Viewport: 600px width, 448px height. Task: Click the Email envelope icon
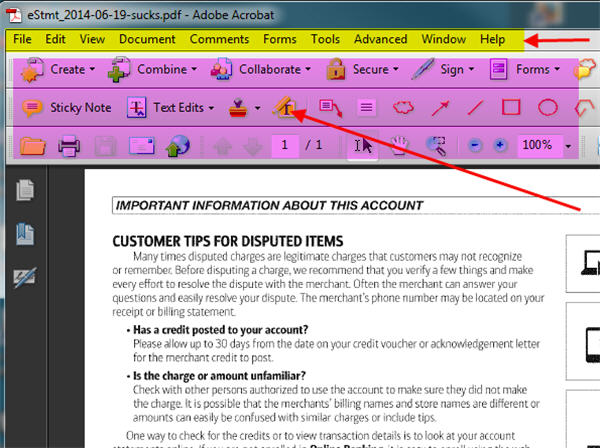point(142,145)
